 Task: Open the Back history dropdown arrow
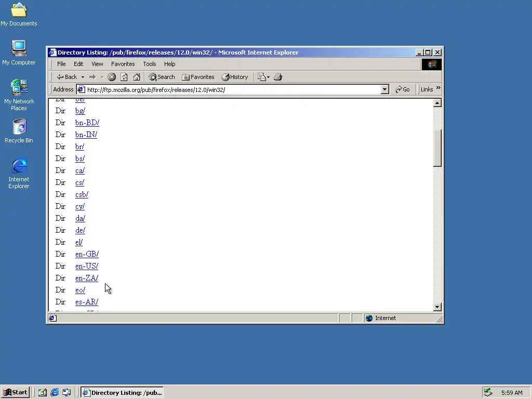click(83, 77)
